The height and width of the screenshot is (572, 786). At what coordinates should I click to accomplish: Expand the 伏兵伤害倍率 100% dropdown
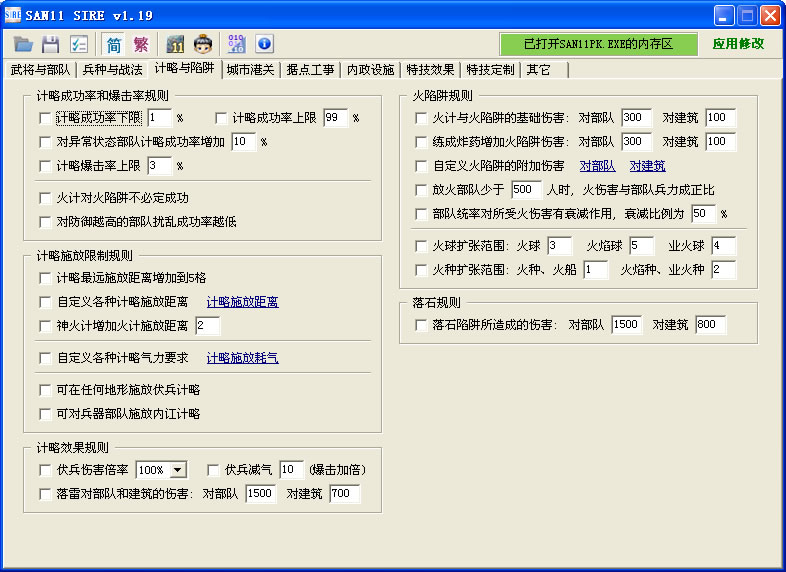point(177,470)
